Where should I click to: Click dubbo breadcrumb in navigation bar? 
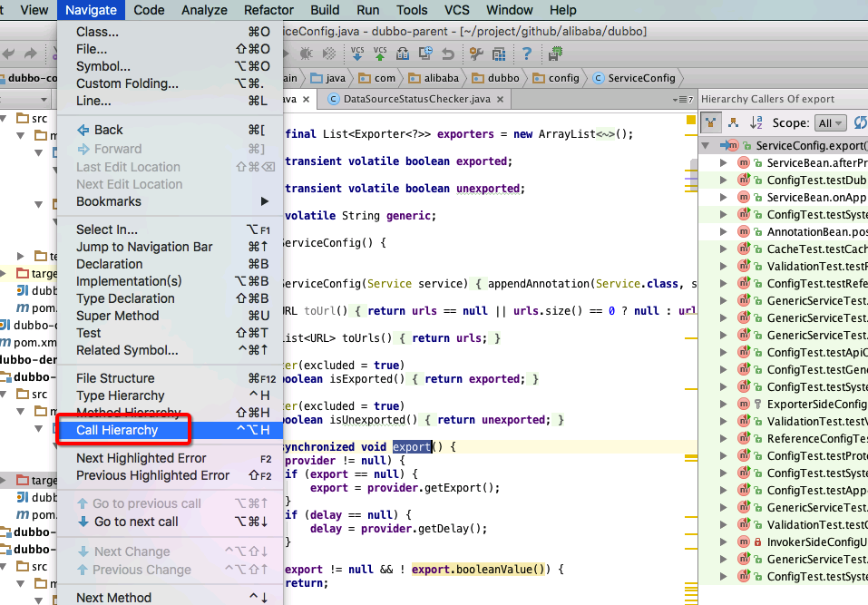point(496,78)
